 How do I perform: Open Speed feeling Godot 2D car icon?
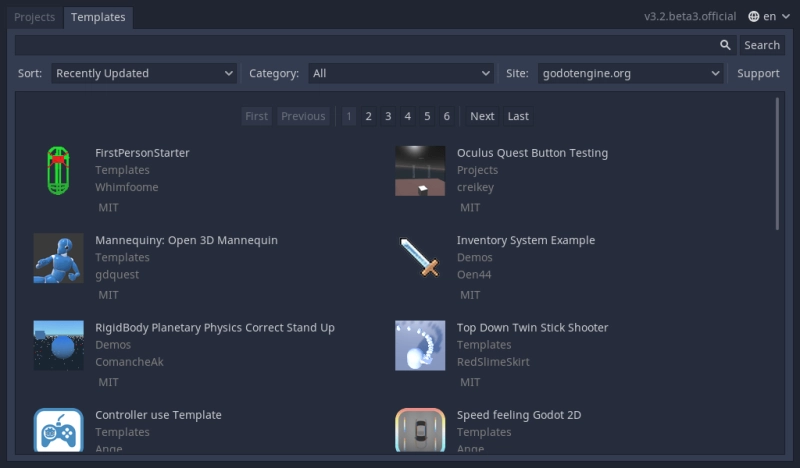pos(420,430)
